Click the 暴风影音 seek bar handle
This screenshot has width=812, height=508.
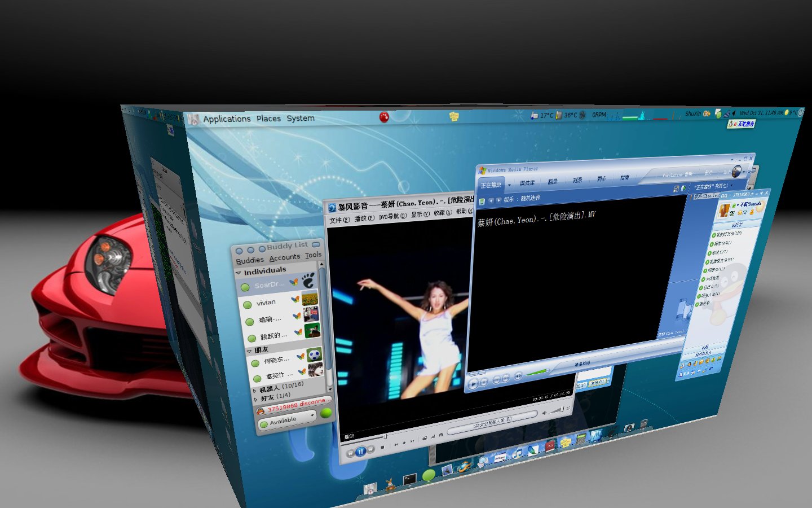(x=385, y=436)
